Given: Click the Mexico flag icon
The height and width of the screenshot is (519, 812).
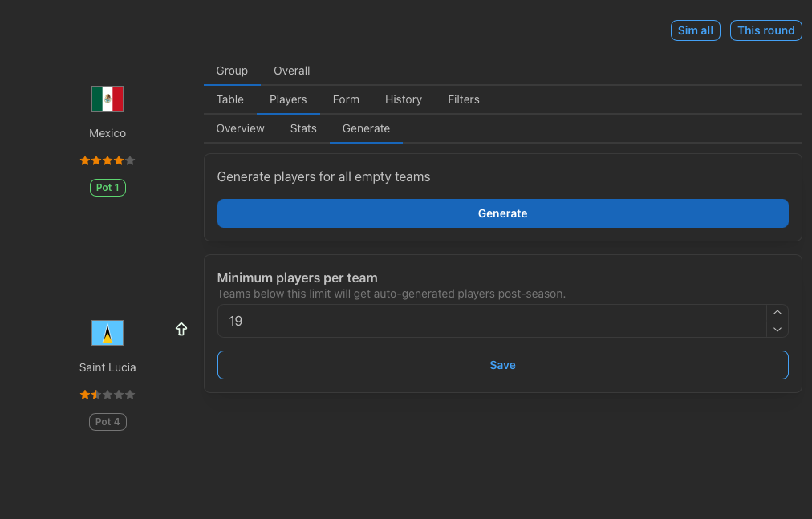Looking at the screenshot, I should 108,99.
